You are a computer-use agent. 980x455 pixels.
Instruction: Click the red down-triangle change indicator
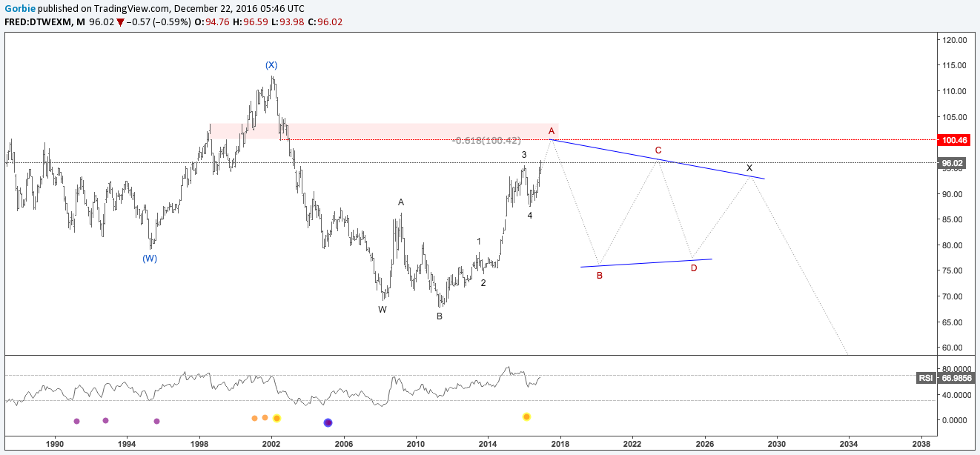[121, 21]
